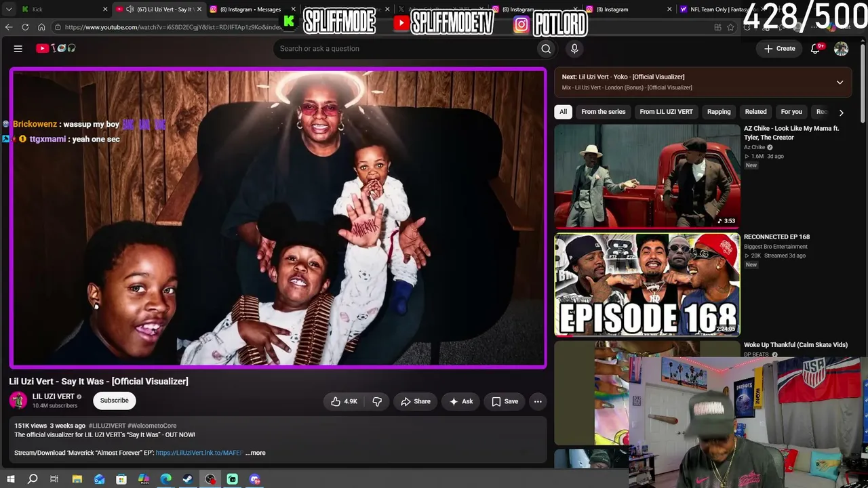Click the YouTube search magnifier button

click(x=546, y=49)
